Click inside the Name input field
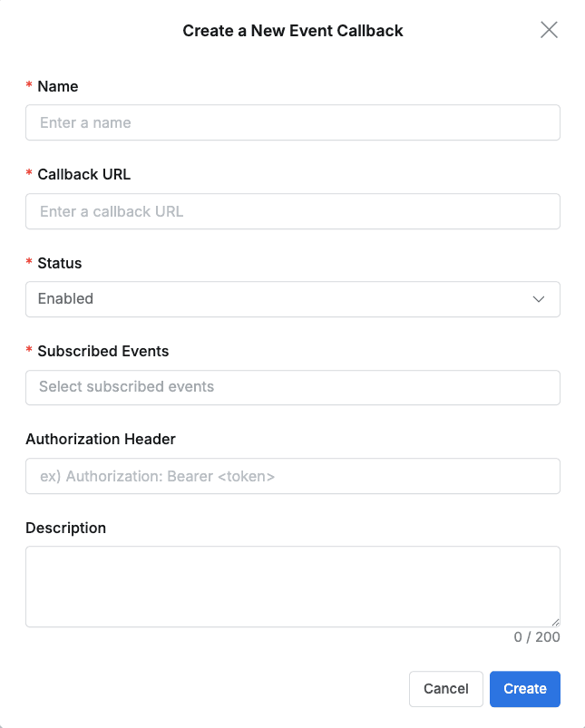 pyautogui.click(x=292, y=122)
